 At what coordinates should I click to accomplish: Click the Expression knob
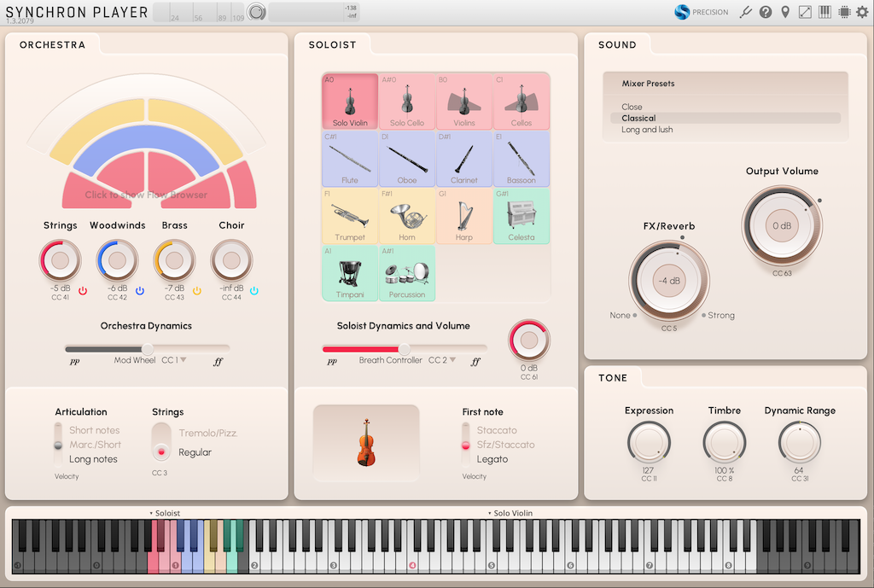(649, 443)
